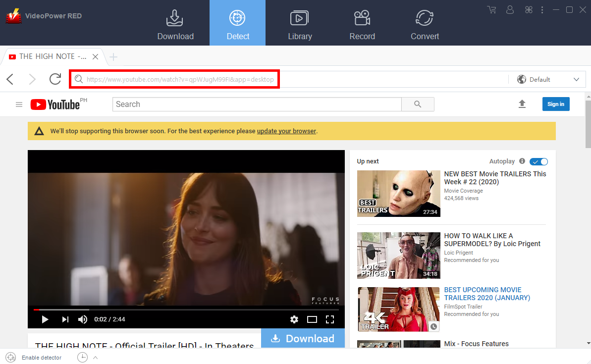This screenshot has width=591, height=364.
Task: Switch to the Library section
Action: point(300,23)
